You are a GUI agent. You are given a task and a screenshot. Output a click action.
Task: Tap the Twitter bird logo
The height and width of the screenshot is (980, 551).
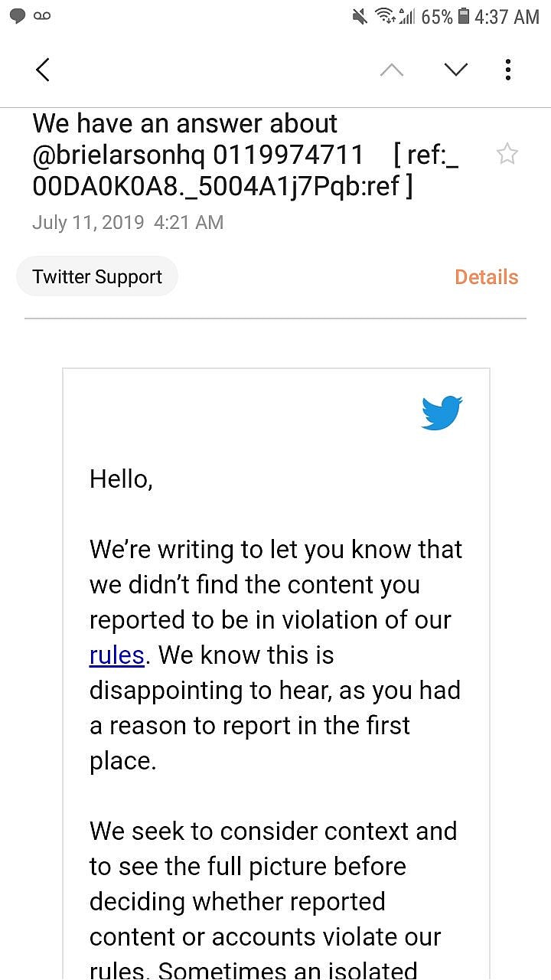442,413
